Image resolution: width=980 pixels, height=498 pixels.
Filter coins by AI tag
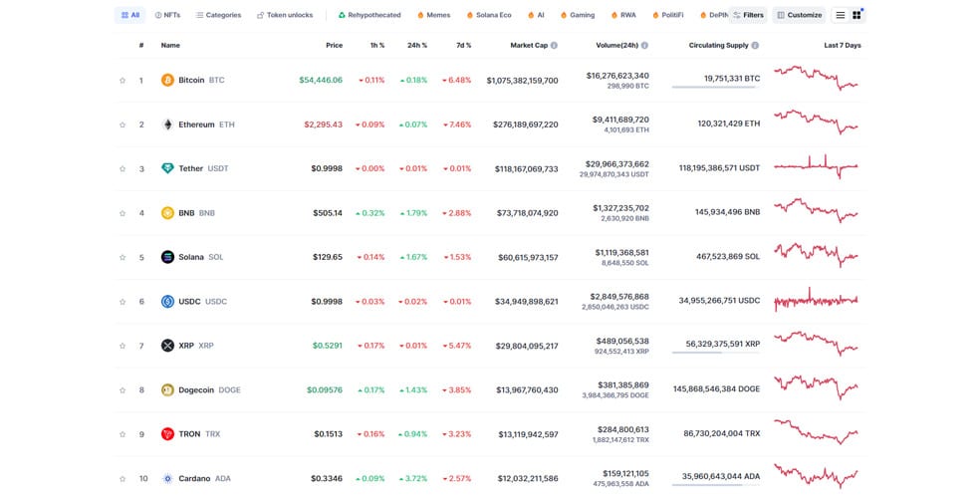click(536, 15)
